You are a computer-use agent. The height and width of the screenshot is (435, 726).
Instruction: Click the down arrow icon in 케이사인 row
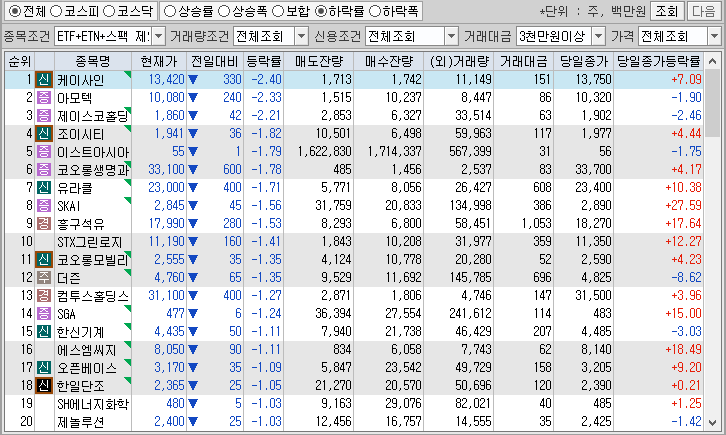[x=193, y=80]
